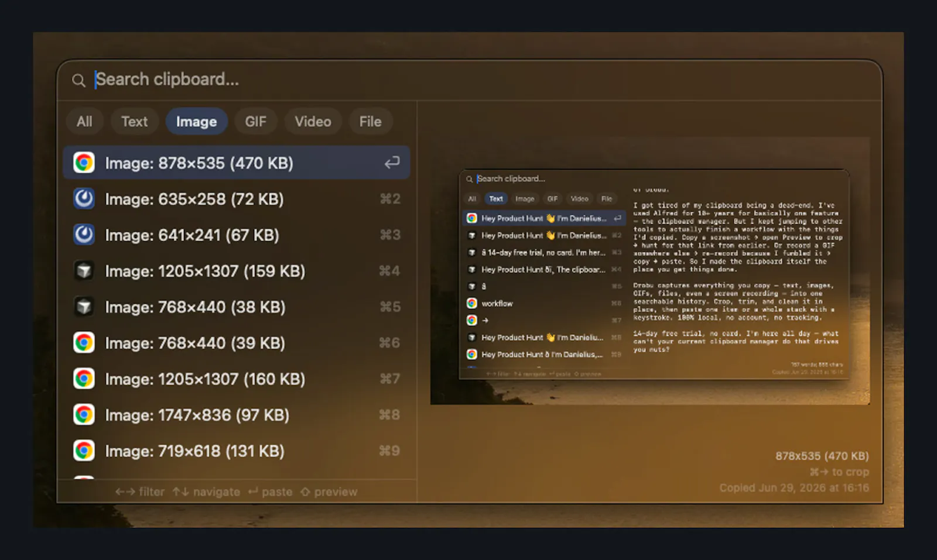Select the Image: 768×440 (39 KB) entry

coord(237,343)
